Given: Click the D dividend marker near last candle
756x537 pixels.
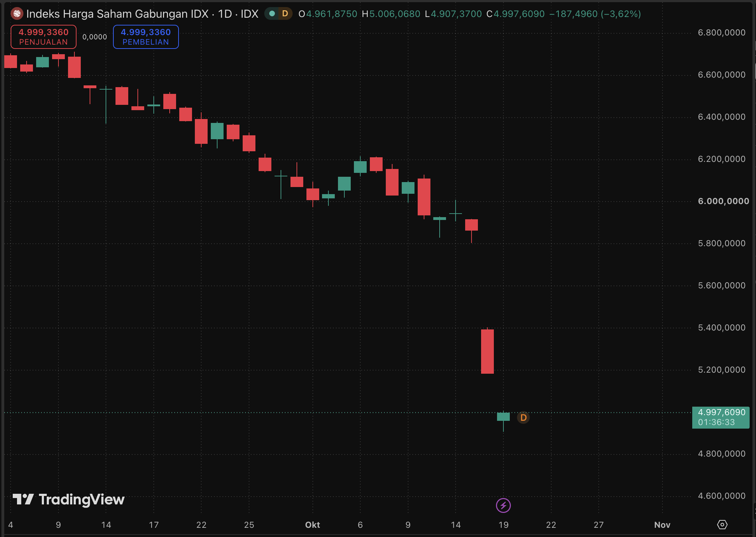Looking at the screenshot, I should coord(523,418).
